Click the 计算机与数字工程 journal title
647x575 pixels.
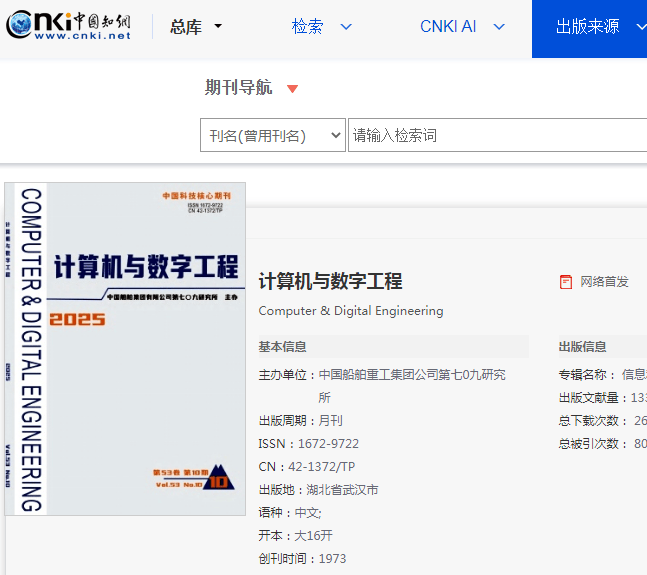click(330, 281)
